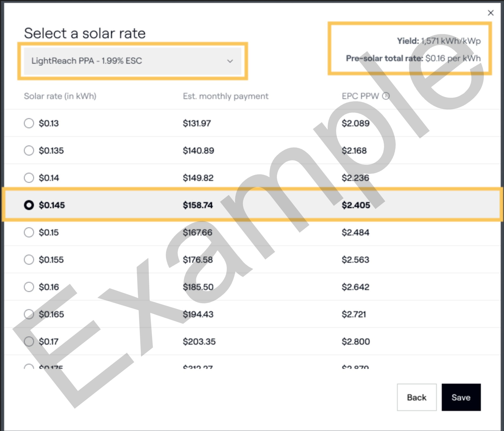
Task: Select the $0.13 solar rate
Action: 29,123
